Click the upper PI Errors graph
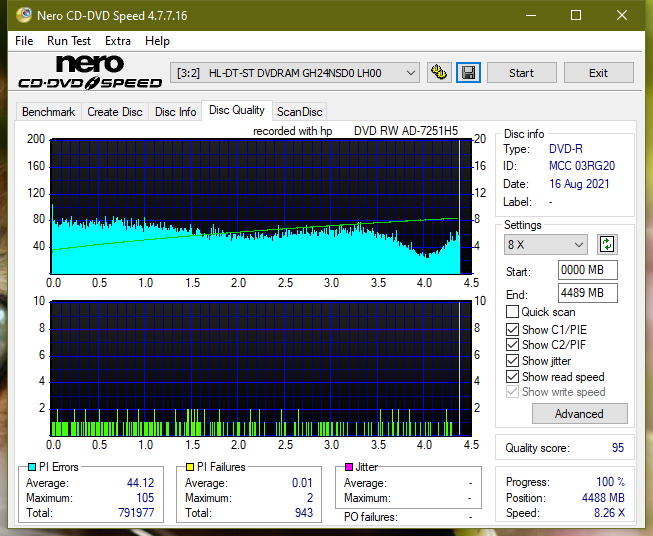Viewport: 653px width, 536px height. pos(261,206)
